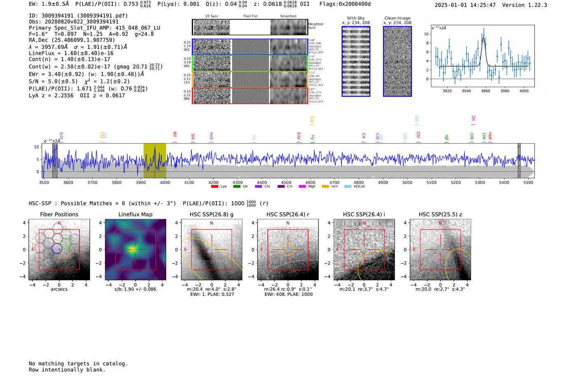Screen dimensions: 576x392
Task: Open the HSC SSP(26.4) i cutout
Action: 364,250
